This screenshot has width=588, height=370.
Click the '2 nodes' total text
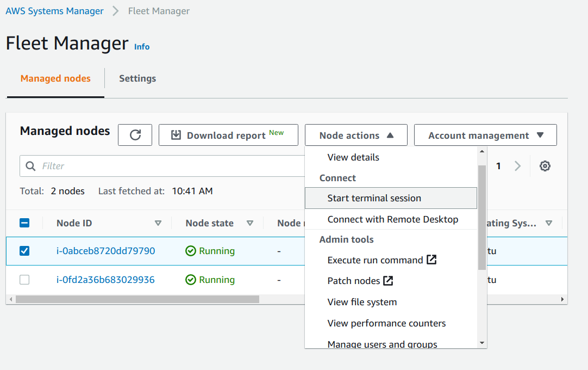[x=68, y=191]
